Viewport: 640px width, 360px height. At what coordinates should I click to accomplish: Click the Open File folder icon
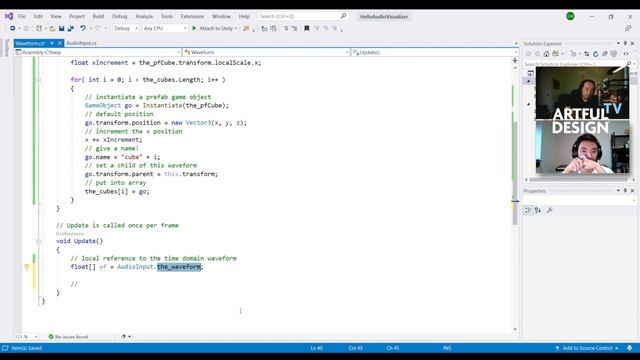pyautogui.click(x=52, y=29)
